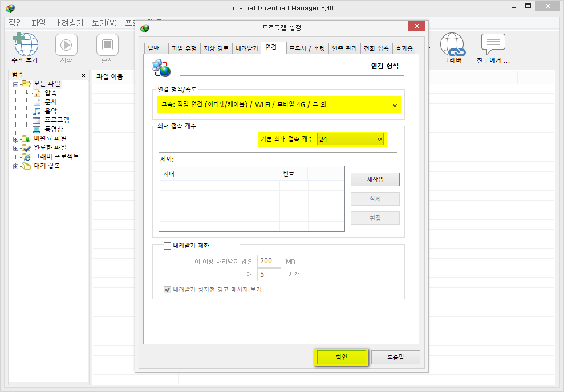Image resolution: width=564 pixels, height=392 pixels.
Task: Click the 시작 (Start) toolbar icon
Action: 66,45
